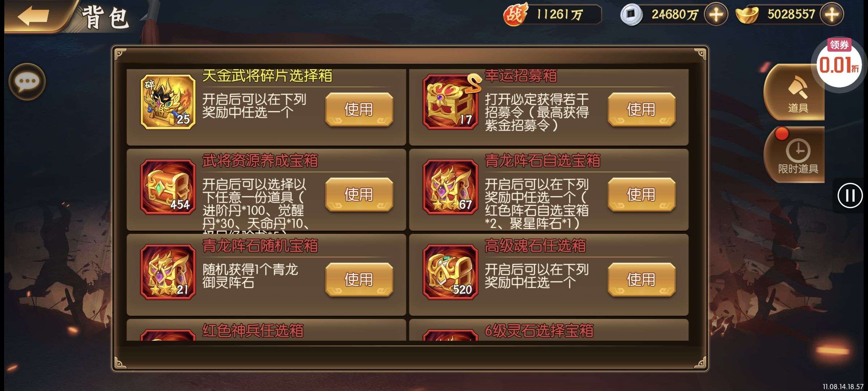The height and width of the screenshot is (391, 868).
Task: Use the 青龙阵石随机宝箱
Action: pyautogui.click(x=359, y=279)
